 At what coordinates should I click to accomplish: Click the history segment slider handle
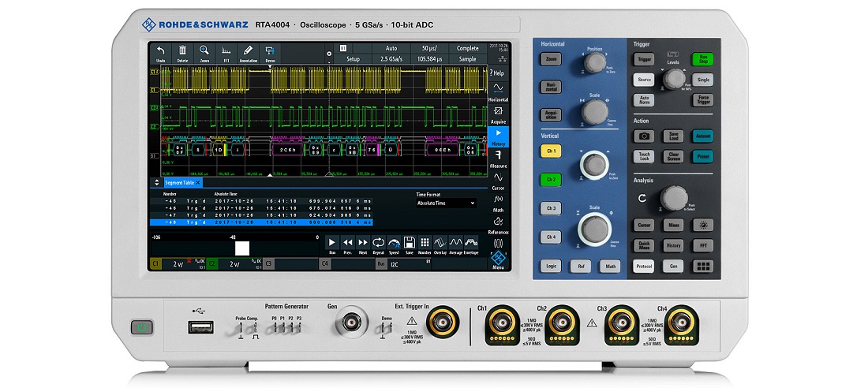click(x=241, y=248)
